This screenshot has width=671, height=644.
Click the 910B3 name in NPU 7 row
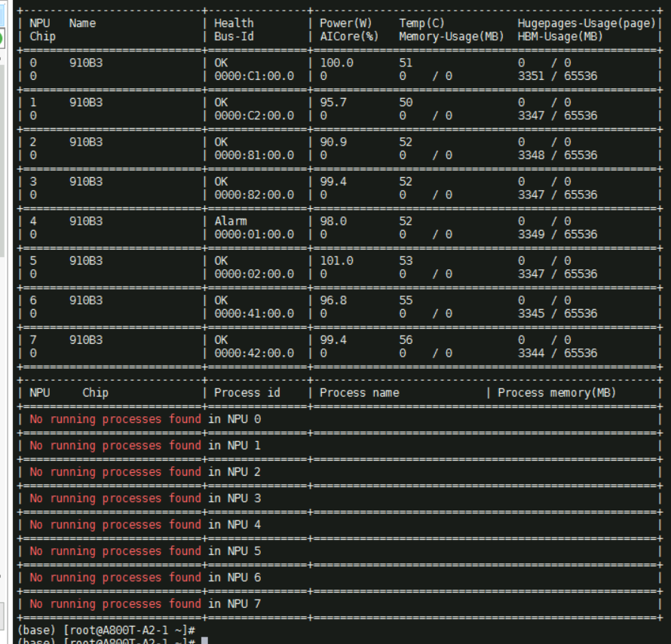click(x=86, y=340)
